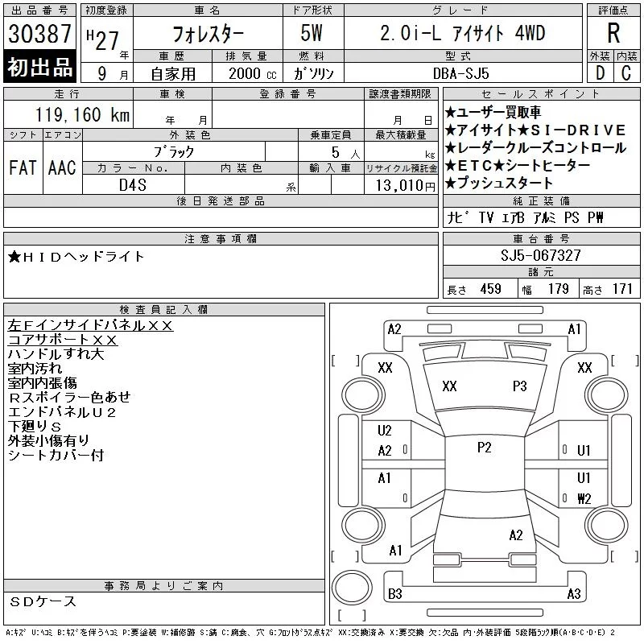The height and width of the screenshot is (644, 644).
Task: Select the car name フォレスター
Action: 208,34
